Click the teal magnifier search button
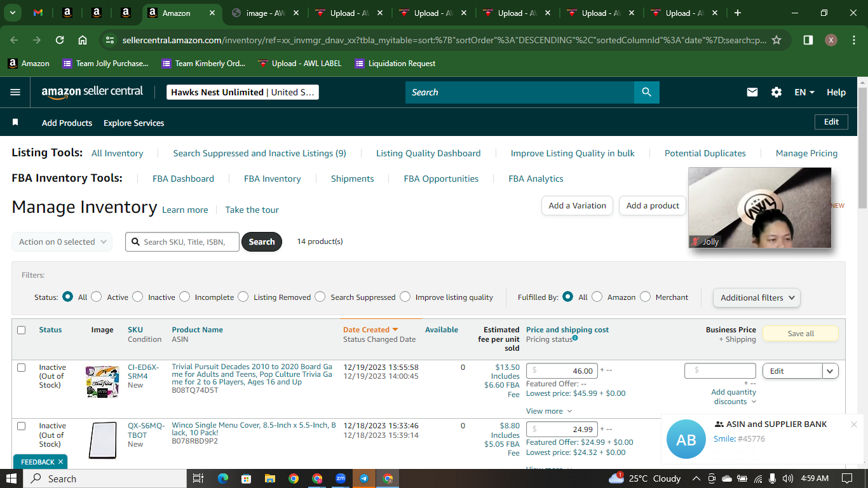The width and height of the screenshot is (868, 488). point(647,92)
